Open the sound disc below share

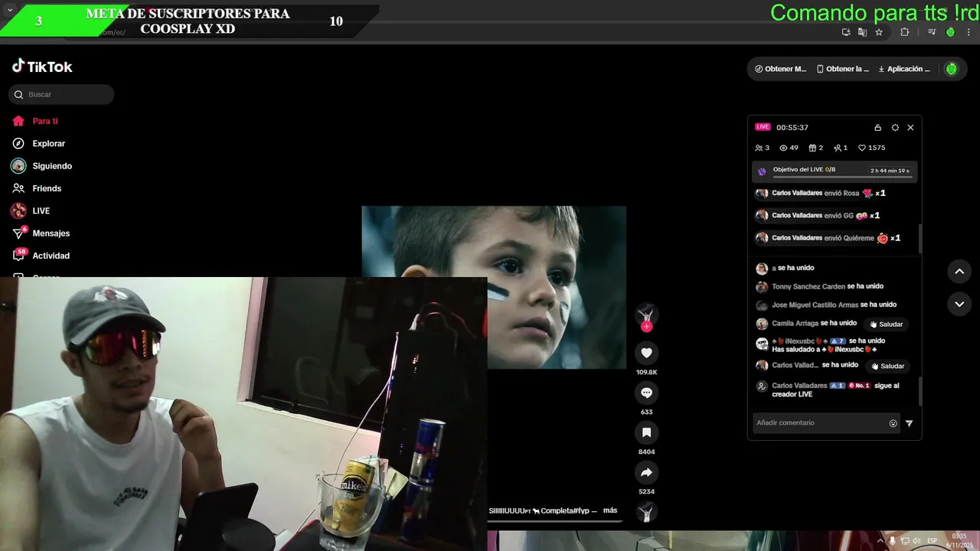[646, 511]
